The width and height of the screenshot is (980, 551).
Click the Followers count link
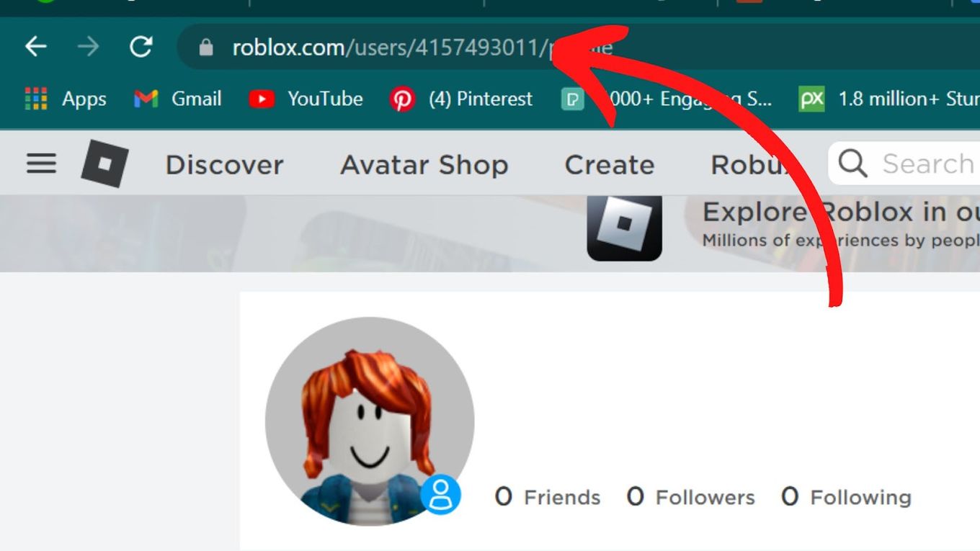point(690,496)
